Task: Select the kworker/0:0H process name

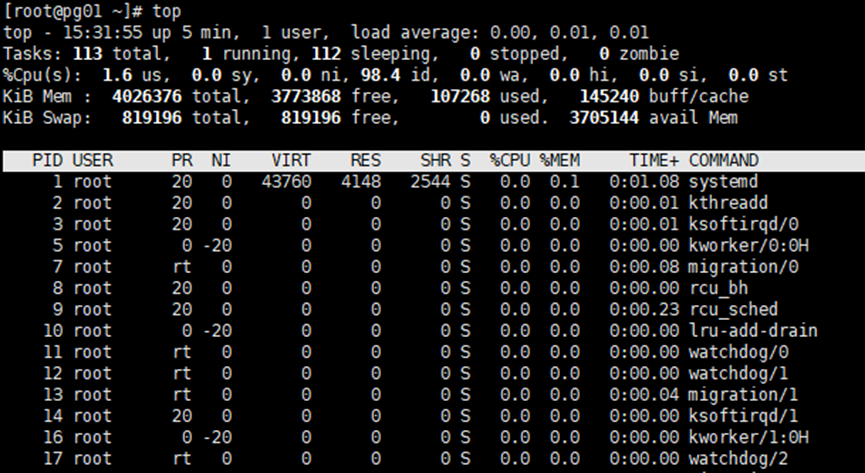Action: click(748, 246)
